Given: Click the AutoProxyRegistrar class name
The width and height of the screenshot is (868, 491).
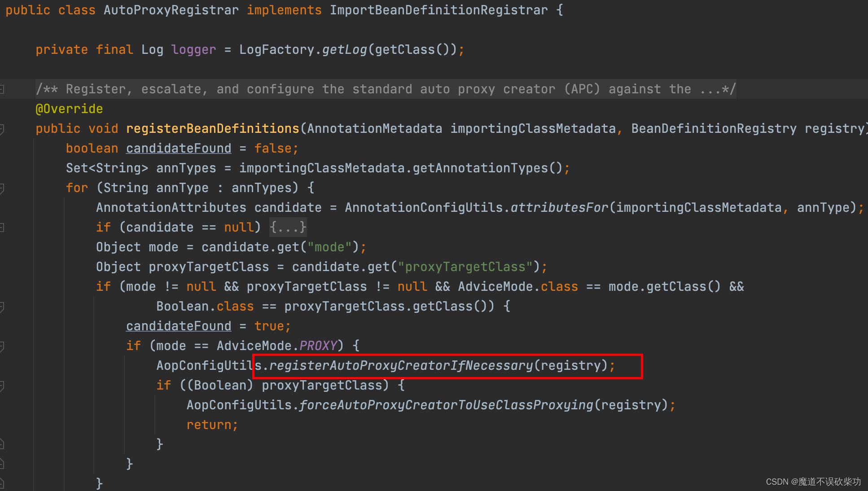Looking at the screenshot, I should click(171, 10).
